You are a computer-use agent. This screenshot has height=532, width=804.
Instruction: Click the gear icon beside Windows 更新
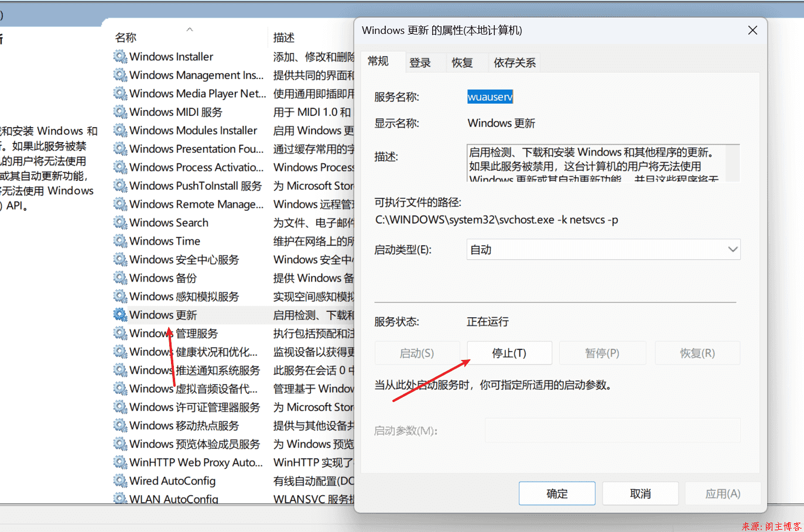tap(120, 315)
